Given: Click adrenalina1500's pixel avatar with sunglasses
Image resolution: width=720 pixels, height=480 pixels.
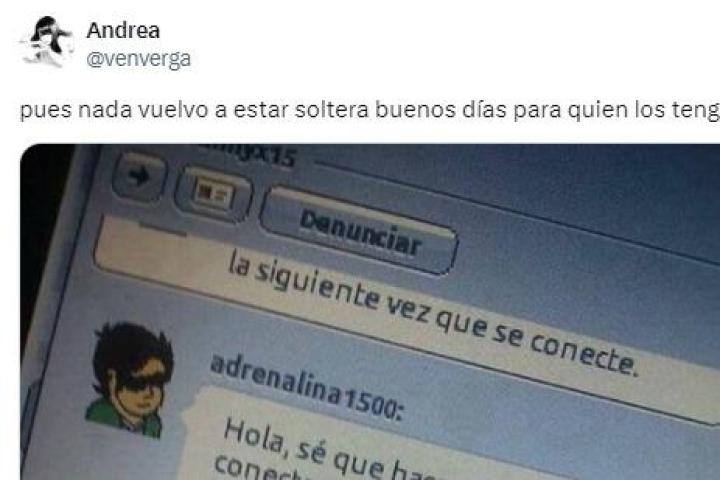Looking at the screenshot, I should coord(129,380).
